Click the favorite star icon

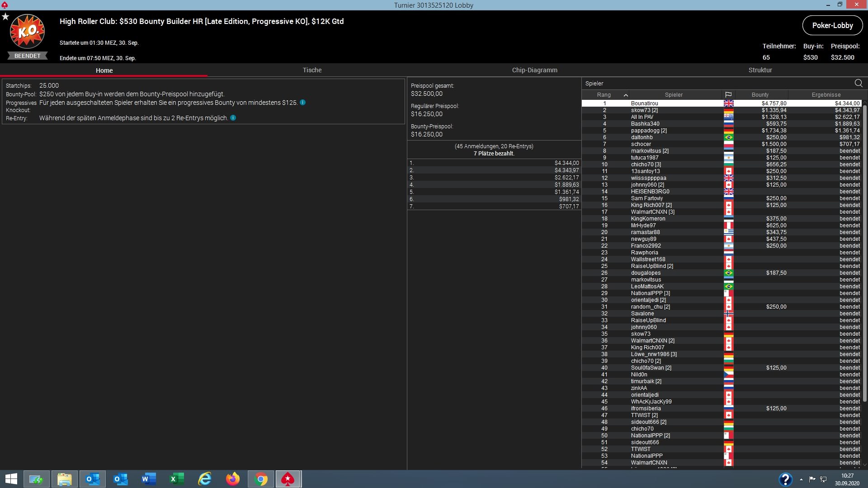[5, 17]
